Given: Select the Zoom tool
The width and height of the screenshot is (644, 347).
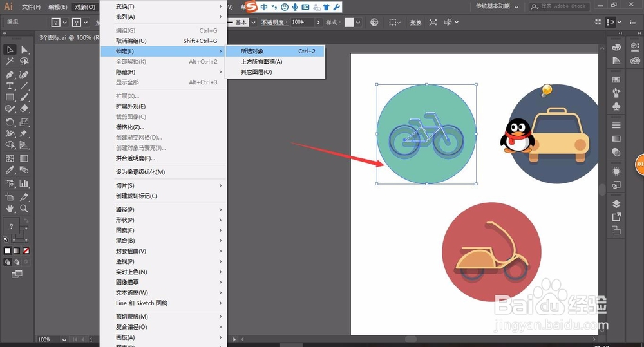Looking at the screenshot, I should [x=24, y=208].
